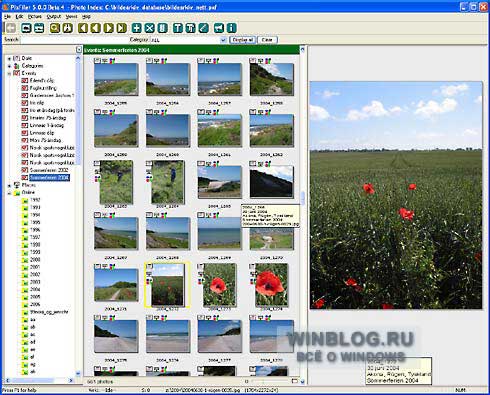Open the aa folder in tree

click(33, 320)
